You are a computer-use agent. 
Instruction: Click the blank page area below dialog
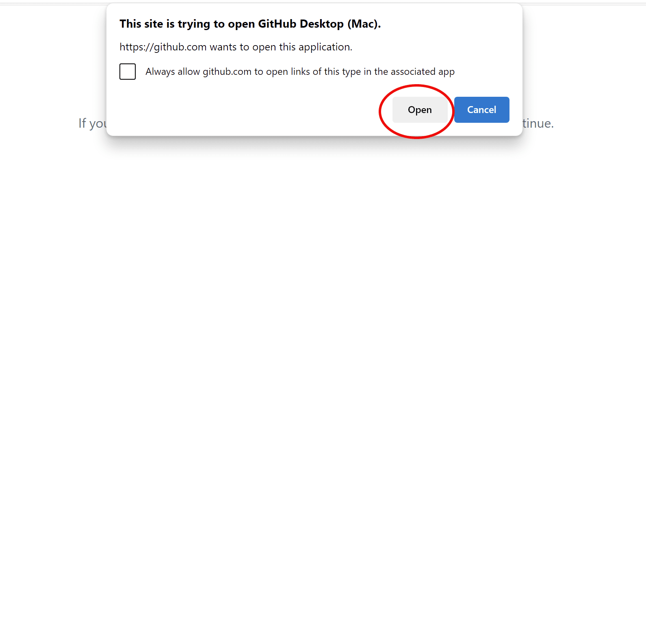click(x=323, y=366)
